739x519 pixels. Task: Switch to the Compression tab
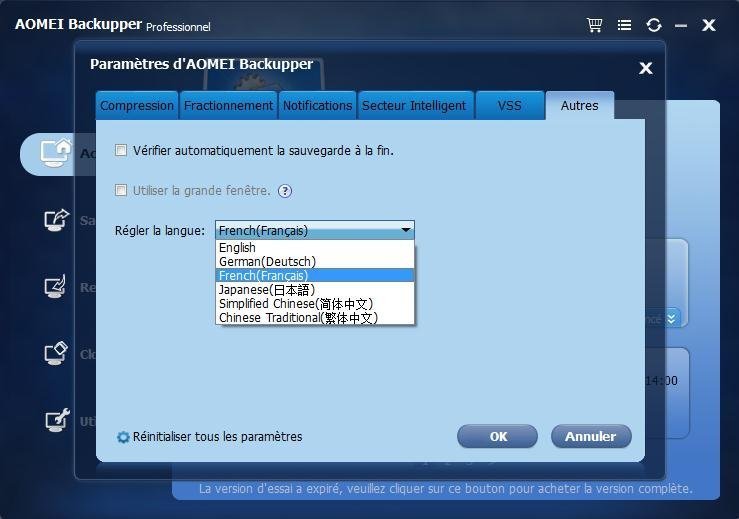[x=137, y=106]
